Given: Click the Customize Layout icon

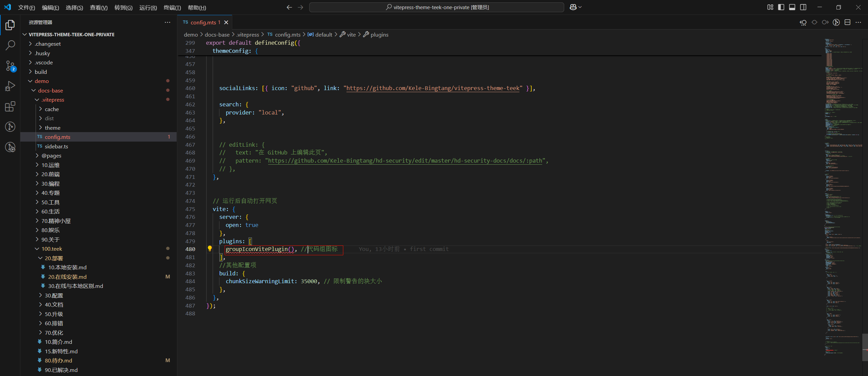Looking at the screenshot, I should click(x=770, y=7).
